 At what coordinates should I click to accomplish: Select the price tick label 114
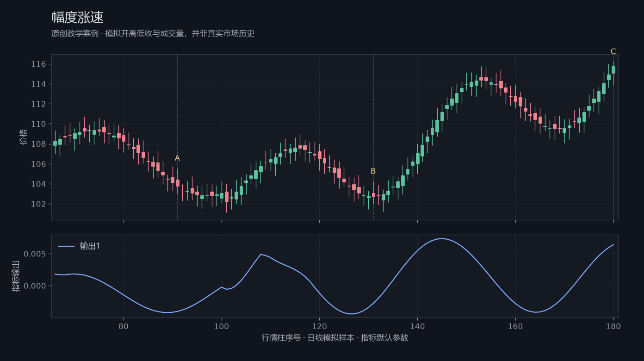39,84
